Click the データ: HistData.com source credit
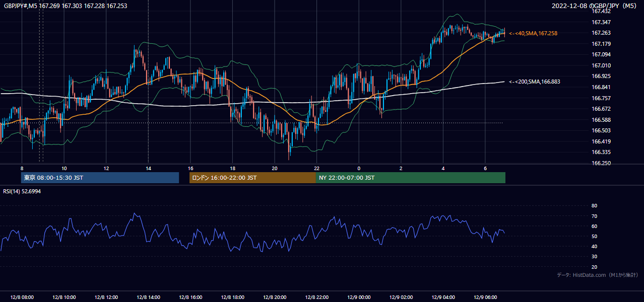The height and width of the screenshot is (302, 644). pyautogui.click(x=598, y=275)
